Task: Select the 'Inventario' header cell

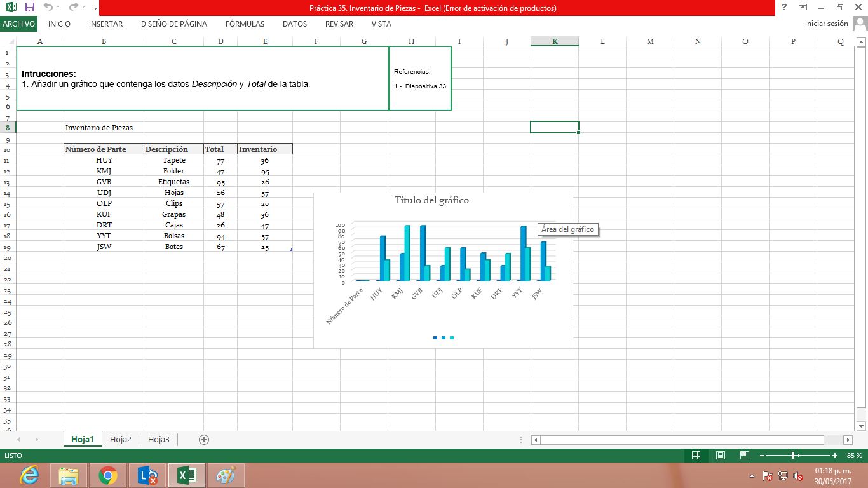Action: pyautogui.click(x=264, y=149)
